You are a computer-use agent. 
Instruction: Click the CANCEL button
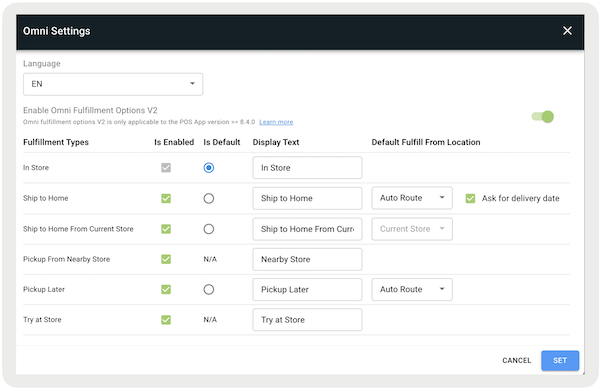pyautogui.click(x=517, y=360)
